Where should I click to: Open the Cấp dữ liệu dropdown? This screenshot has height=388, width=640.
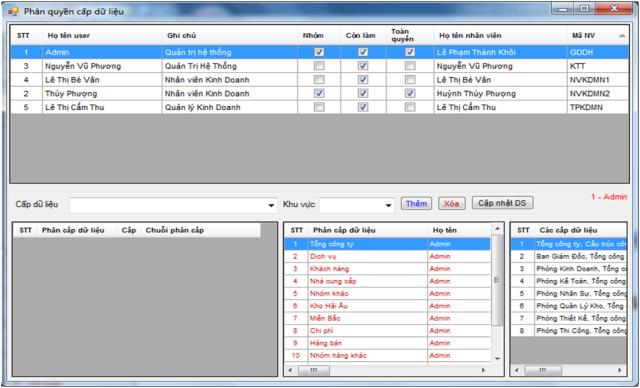click(x=271, y=205)
